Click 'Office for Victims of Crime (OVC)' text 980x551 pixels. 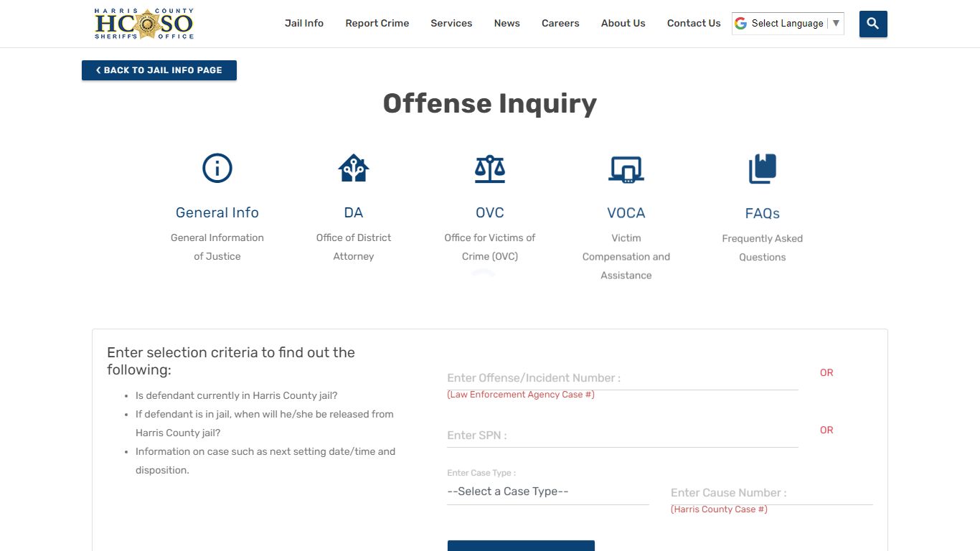(x=490, y=247)
